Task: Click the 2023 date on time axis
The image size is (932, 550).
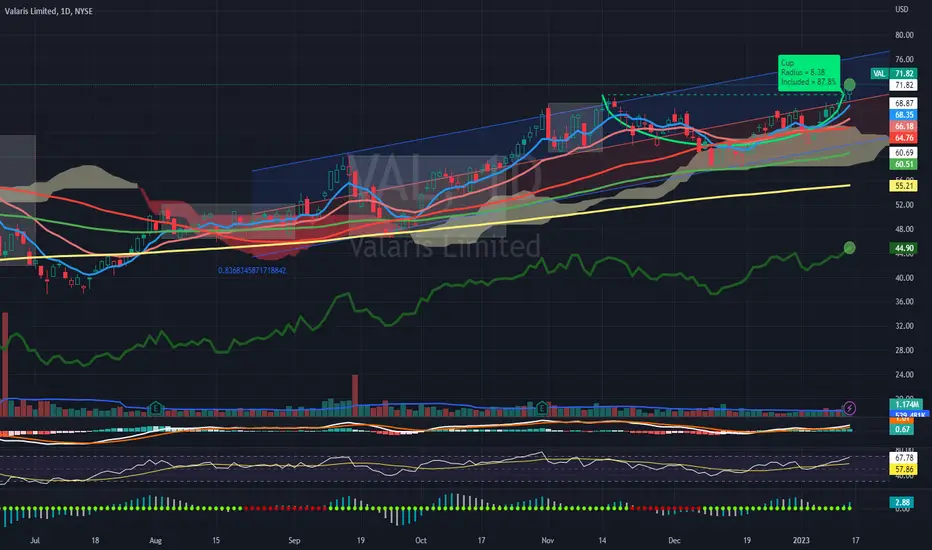Action: [x=801, y=540]
